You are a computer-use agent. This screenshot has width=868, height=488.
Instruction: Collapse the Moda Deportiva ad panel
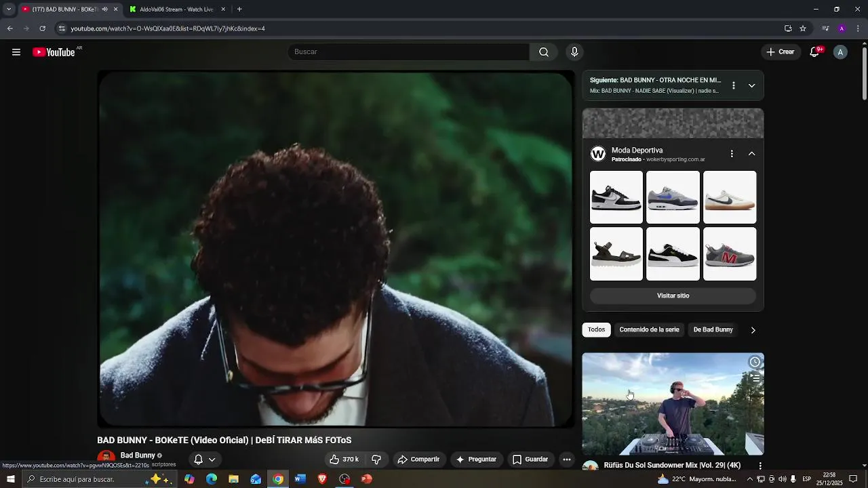(751, 154)
